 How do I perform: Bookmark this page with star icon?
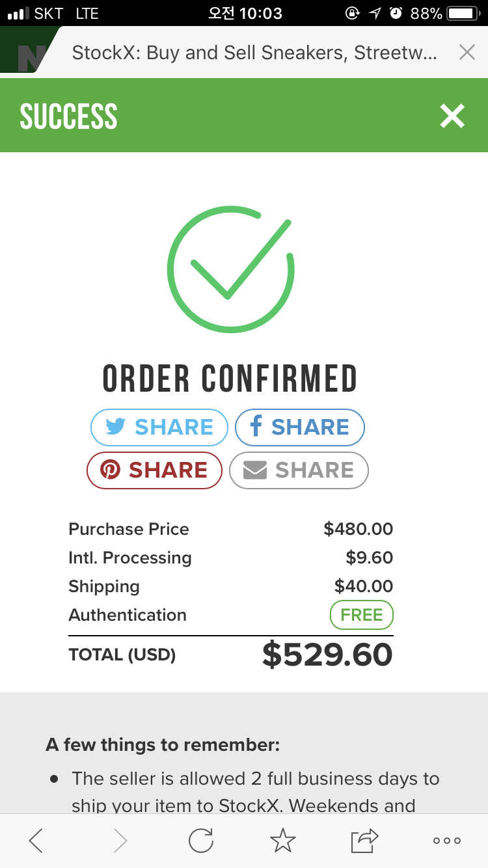click(282, 841)
